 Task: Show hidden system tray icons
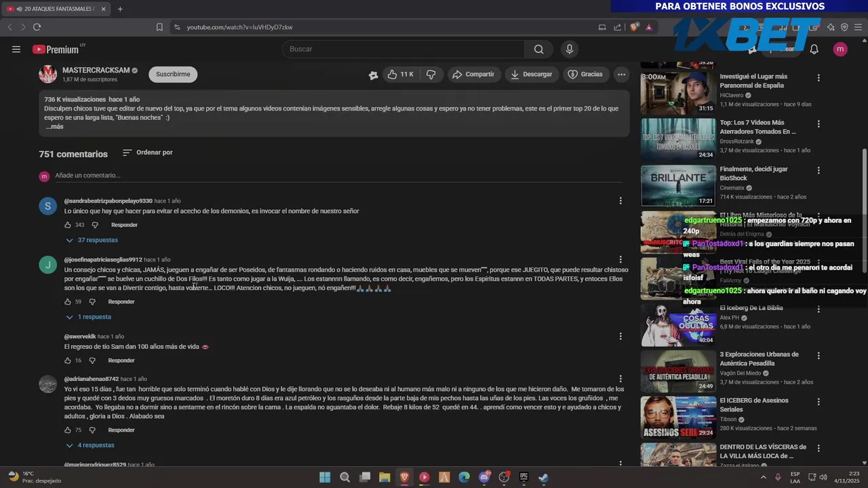pyautogui.click(x=764, y=477)
